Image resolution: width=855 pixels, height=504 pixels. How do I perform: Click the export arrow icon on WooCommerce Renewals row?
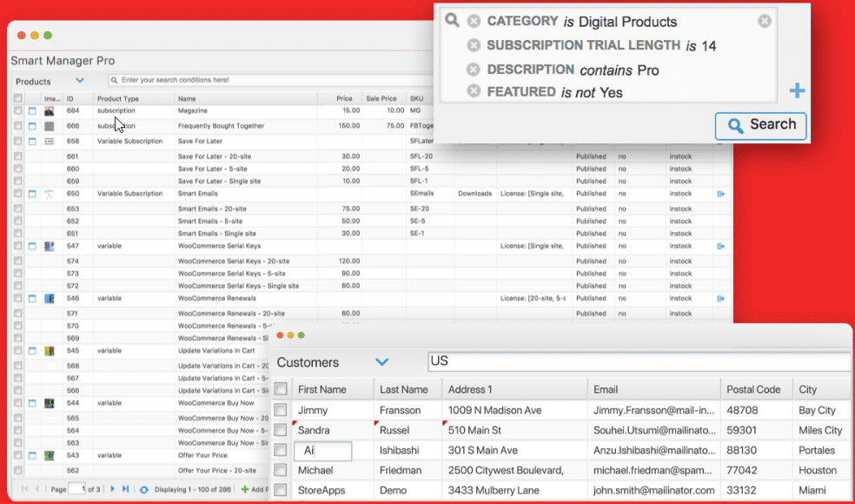[721, 298]
